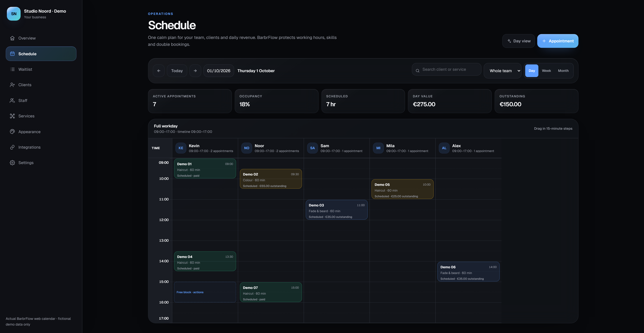Click the Outstanding €150.00 stat card
The height and width of the screenshot is (333, 644).
[x=536, y=101]
